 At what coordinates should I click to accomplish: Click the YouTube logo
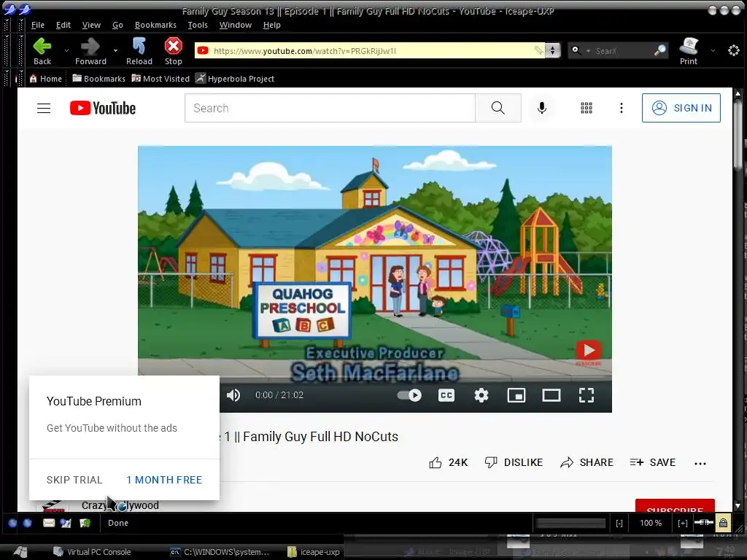(x=102, y=108)
